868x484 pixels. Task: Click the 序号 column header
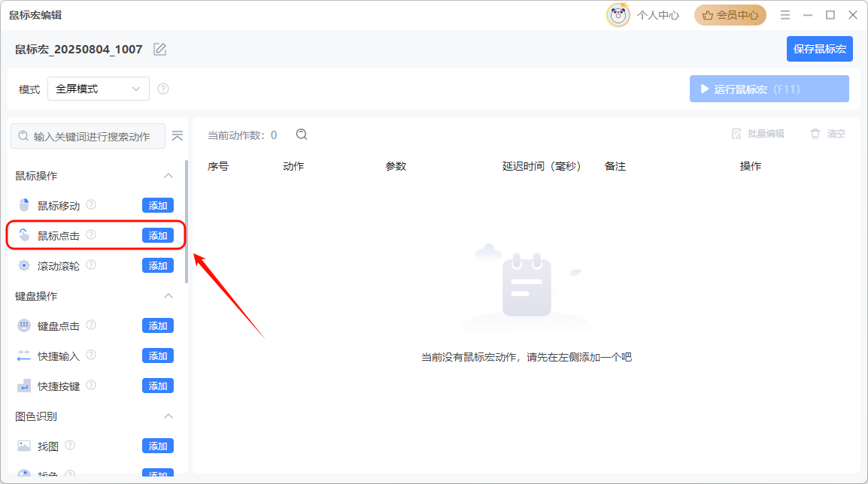coord(218,166)
